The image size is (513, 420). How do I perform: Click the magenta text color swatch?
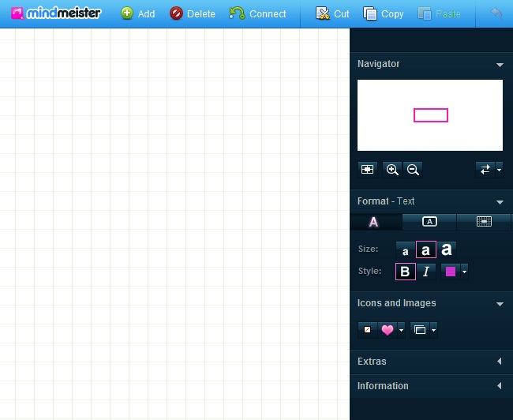tap(451, 272)
